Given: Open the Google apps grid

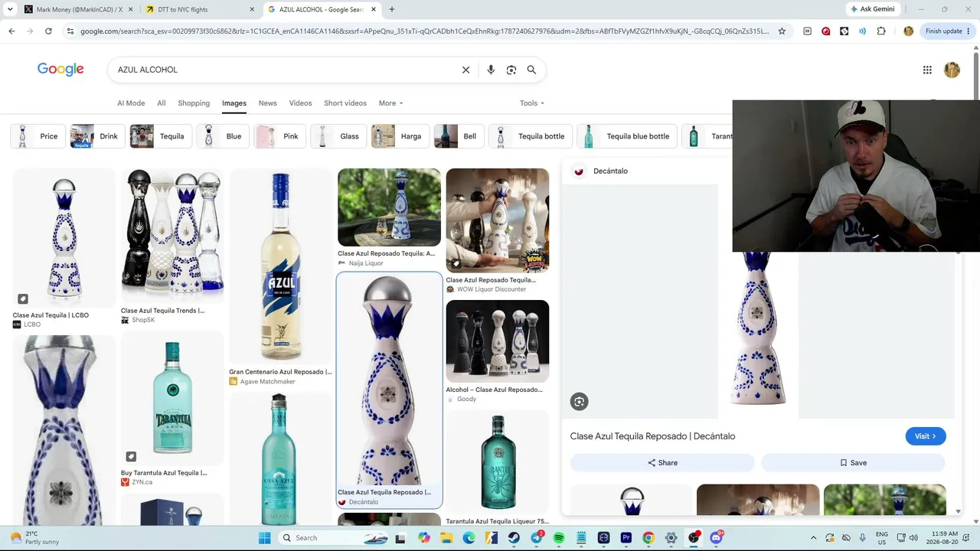Looking at the screenshot, I should click(927, 70).
